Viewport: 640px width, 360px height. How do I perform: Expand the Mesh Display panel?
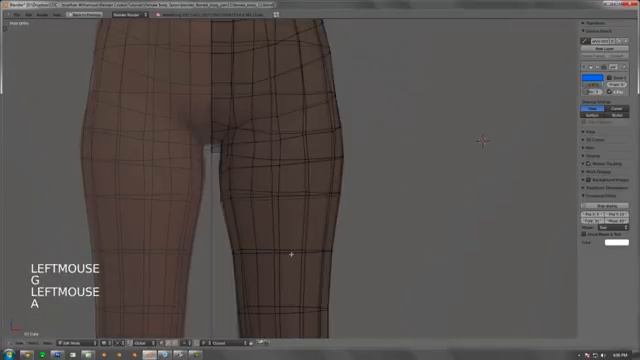tap(598, 172)
